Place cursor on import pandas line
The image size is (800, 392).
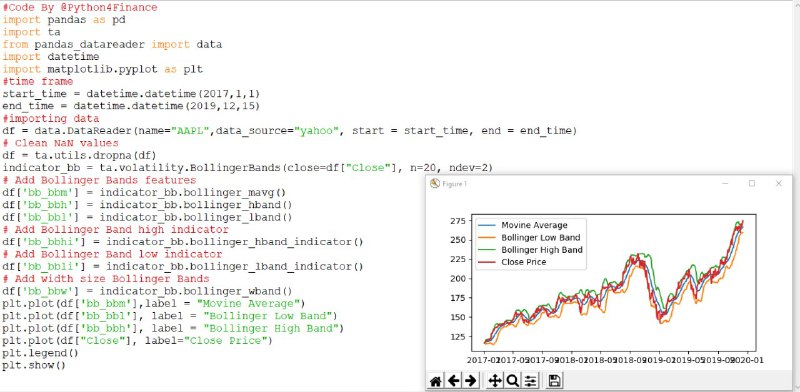pyautogui.click(x=64, y=20)
